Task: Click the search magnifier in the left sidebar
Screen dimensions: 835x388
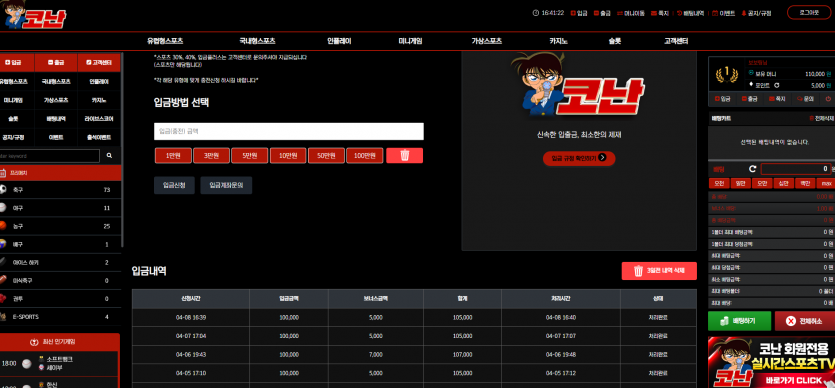Action: (x=110, y=156)
